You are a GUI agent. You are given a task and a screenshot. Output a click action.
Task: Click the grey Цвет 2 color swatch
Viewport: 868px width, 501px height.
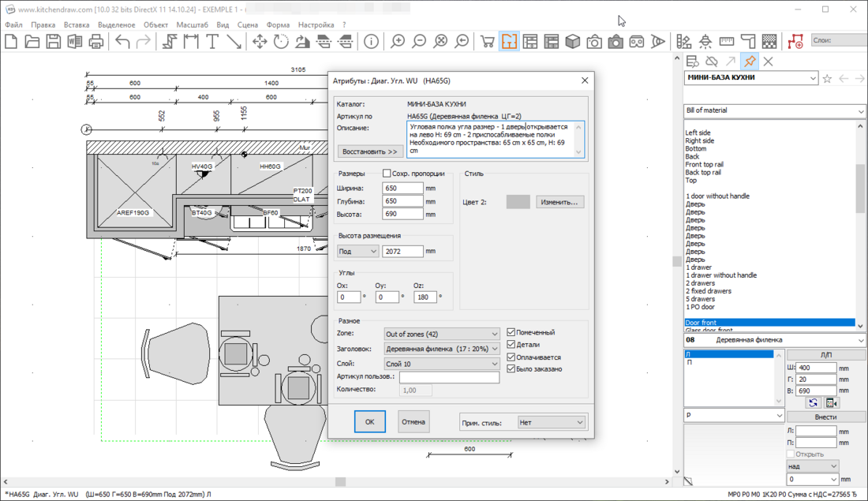[518, 202]
